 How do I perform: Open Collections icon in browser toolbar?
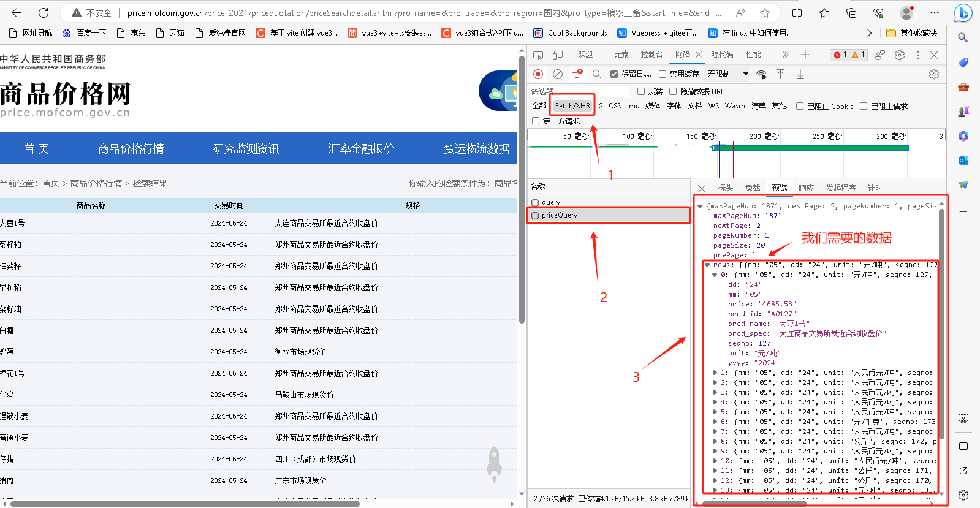[x=851, y=12]
